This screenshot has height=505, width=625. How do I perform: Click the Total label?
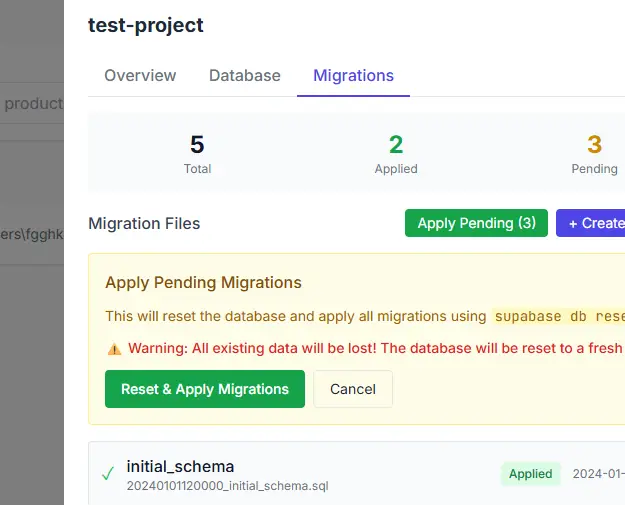197,169
